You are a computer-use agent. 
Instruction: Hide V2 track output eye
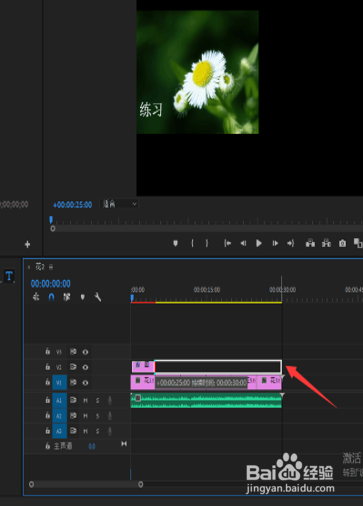(x=85, y=367)
